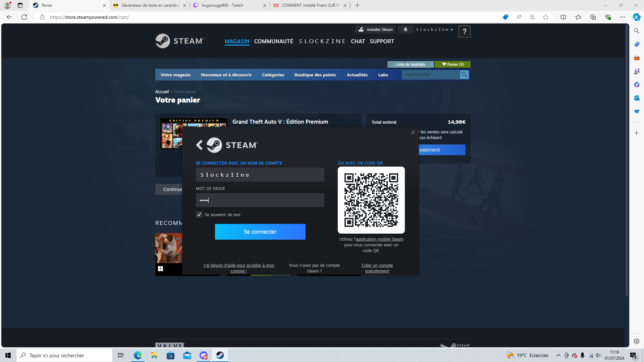The height and width of the screenshot is (362, 644).
Task: Open the Outlook icon in Edge sidebar
Action: [x=636, y=98]
